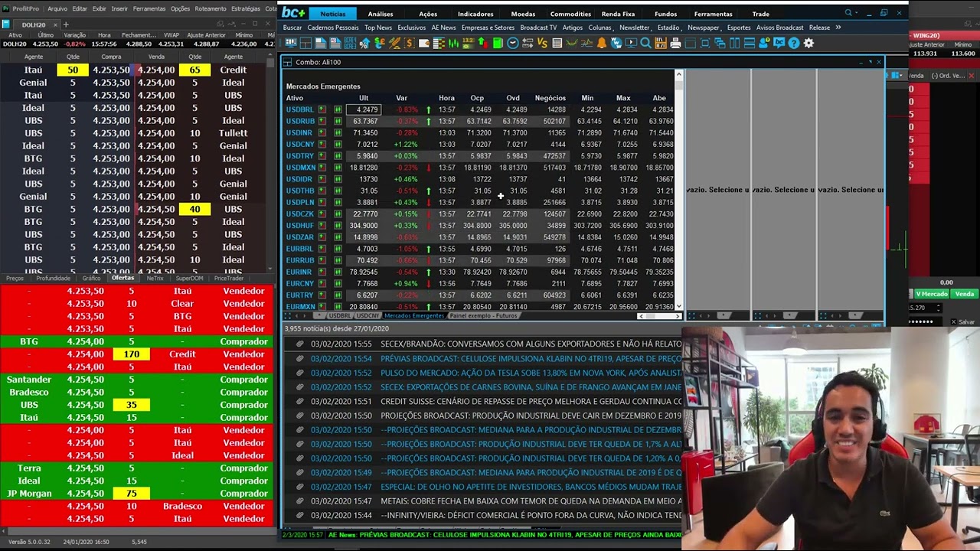Select the Painel exemplo - Futuros sheet tab
Screen dimensions: 980x551
(483, 316)
